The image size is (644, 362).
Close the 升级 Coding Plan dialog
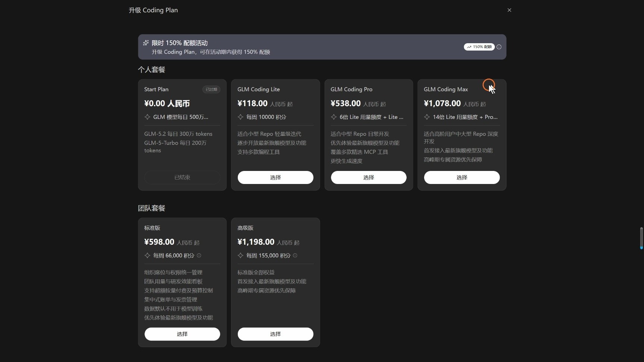(x=509, y=10)
